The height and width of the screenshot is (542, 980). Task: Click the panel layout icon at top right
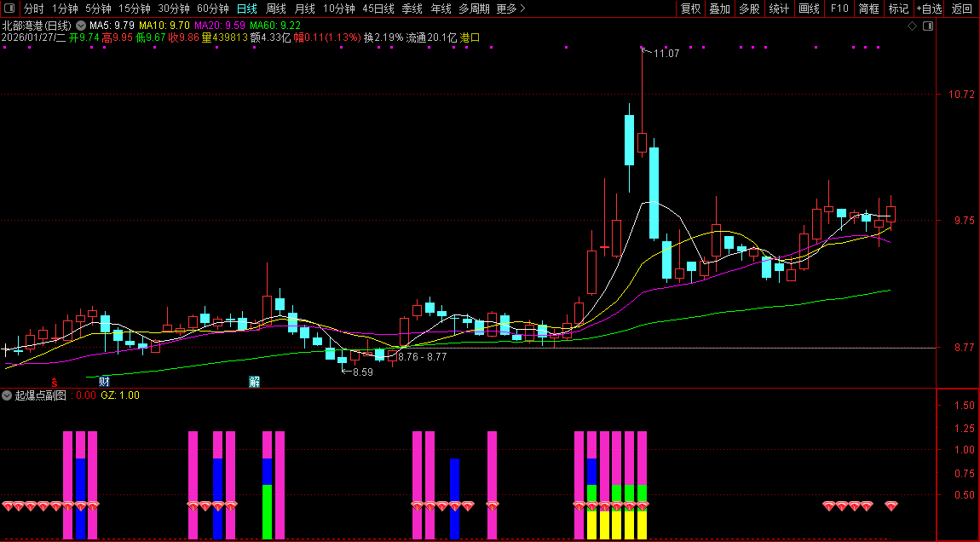(928, 26)
